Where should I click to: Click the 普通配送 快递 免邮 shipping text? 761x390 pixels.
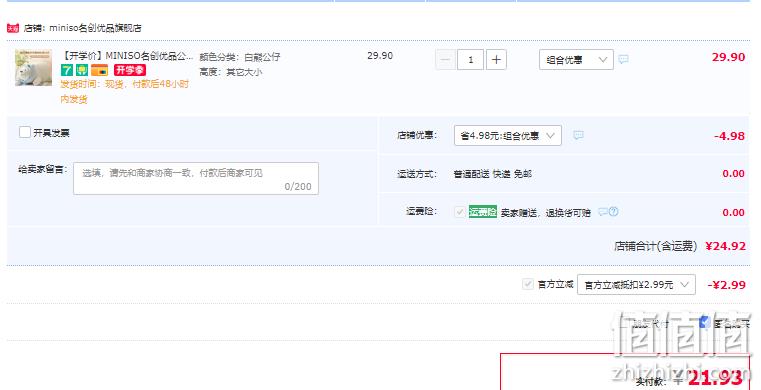(x=493, y=174)
